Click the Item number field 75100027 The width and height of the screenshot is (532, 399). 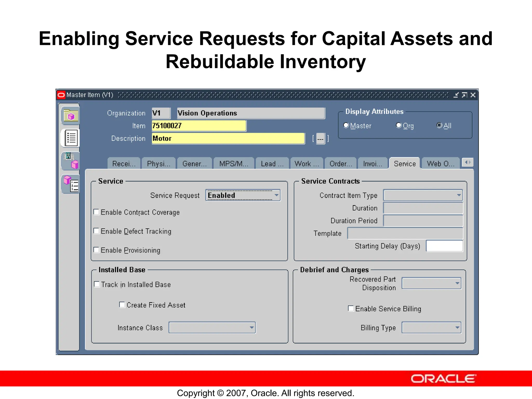199,126
